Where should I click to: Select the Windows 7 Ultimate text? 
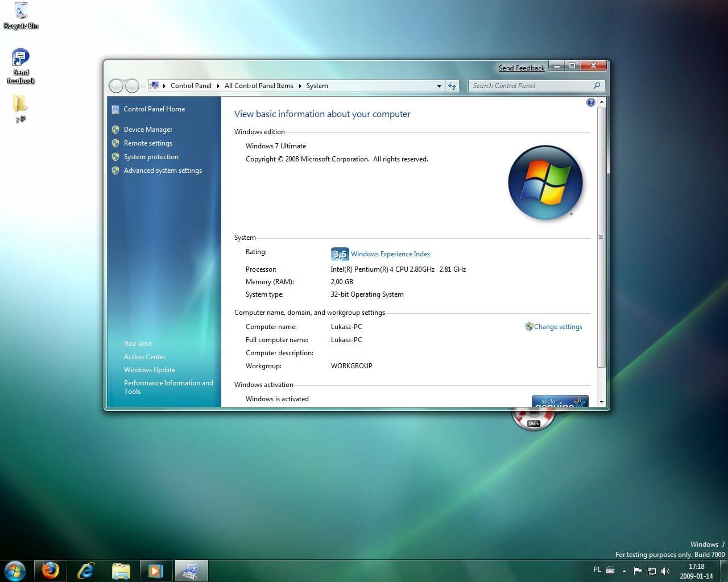pyautogui.click(x=276, y=146)
